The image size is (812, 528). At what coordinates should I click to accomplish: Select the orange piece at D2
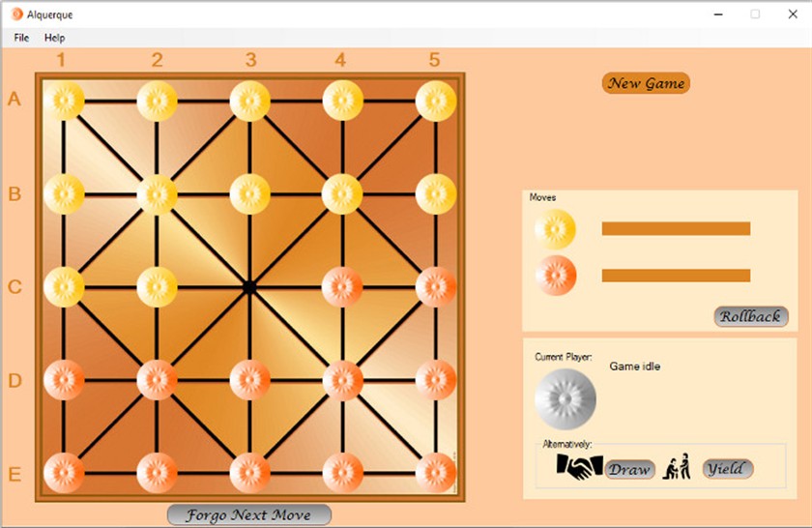[x=157, y=380]
